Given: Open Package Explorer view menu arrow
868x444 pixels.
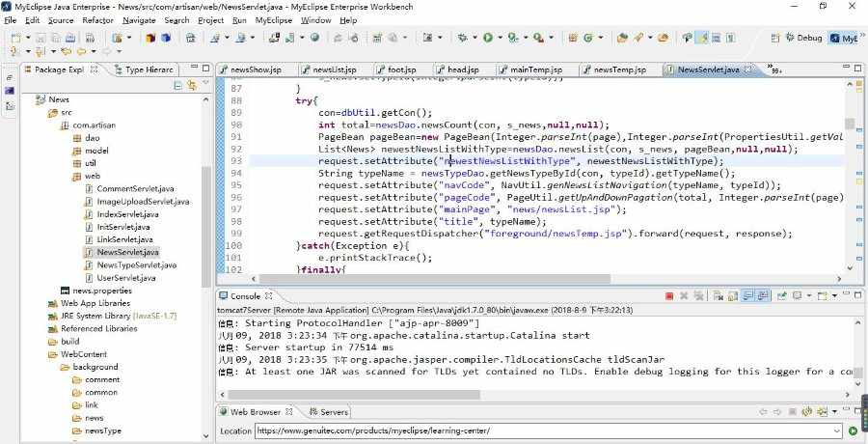Looking at the screenshot, I should click(206, 83).
